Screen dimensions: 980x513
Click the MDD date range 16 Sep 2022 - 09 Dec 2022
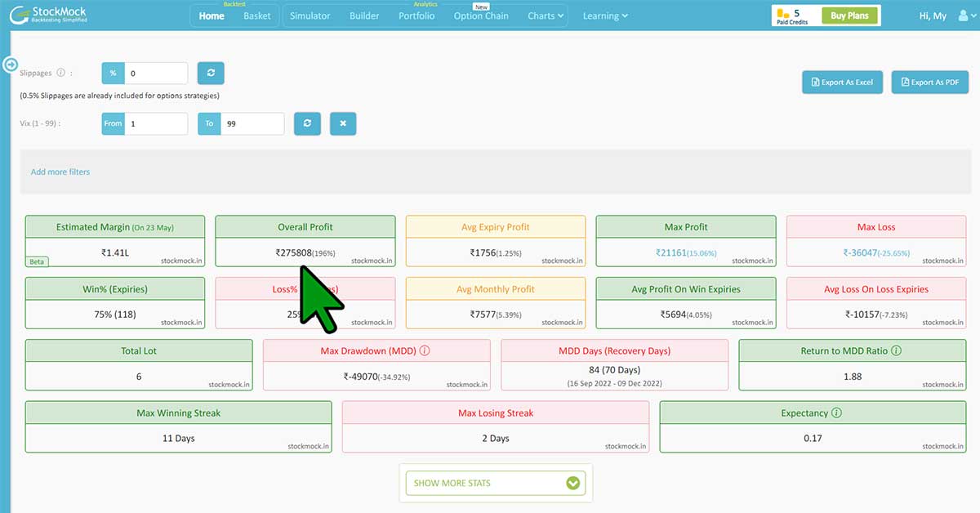pos(614,383)
